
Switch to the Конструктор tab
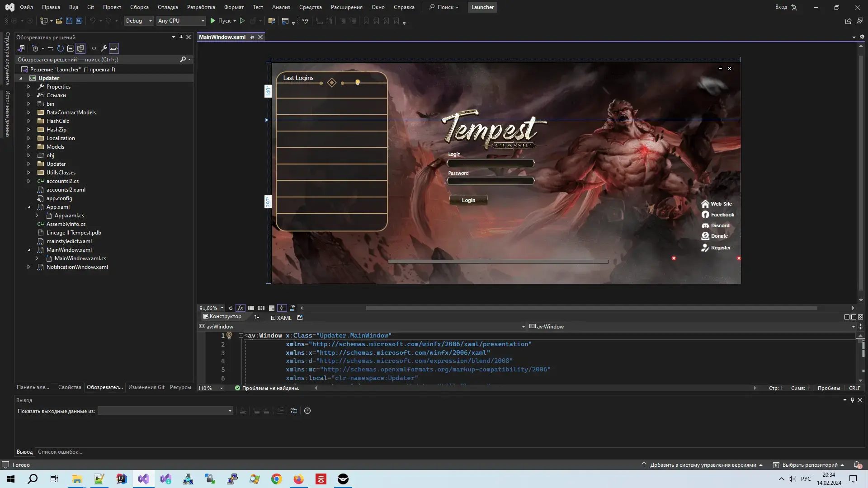(x=222, y=317)
